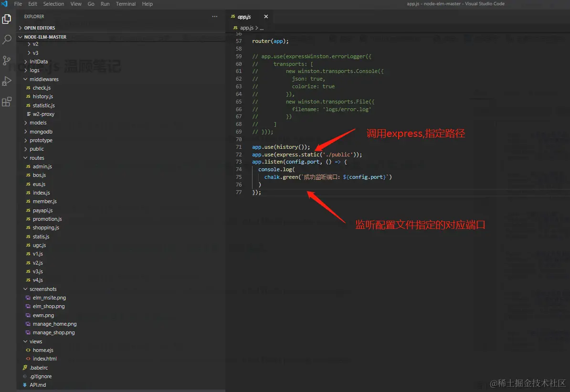Open ugc.js file

point(39,245)
